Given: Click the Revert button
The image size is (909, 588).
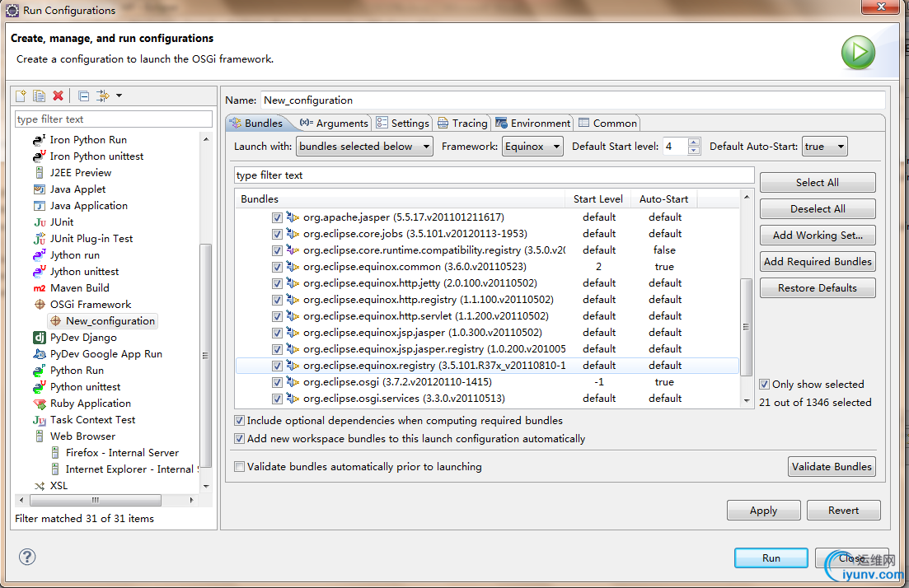Looking at the screenshot, I should pyautogui.click(x=844, y=511).
